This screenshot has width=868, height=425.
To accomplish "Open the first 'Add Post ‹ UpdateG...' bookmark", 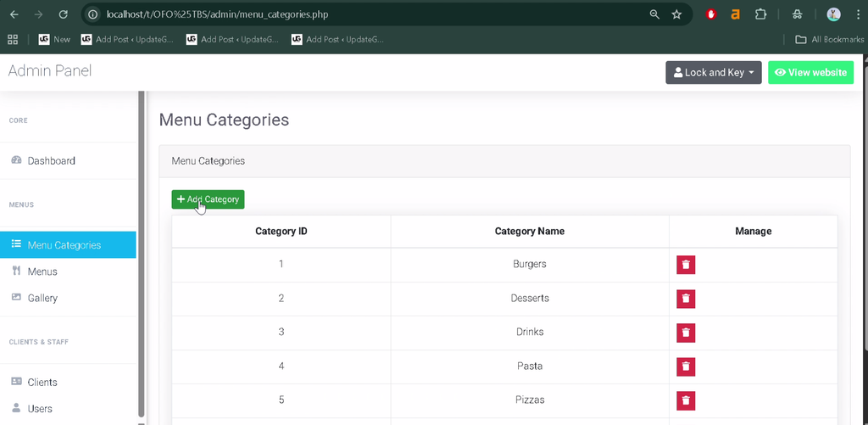I will (x=127, y=39).
